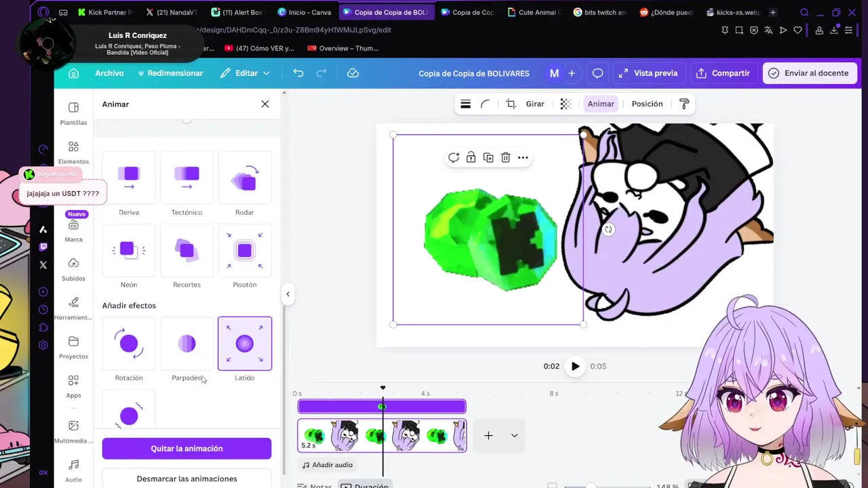Screen dimensions: 868x488
Task: Check the cloud save status icon
Action: click(x=353, y=73)
